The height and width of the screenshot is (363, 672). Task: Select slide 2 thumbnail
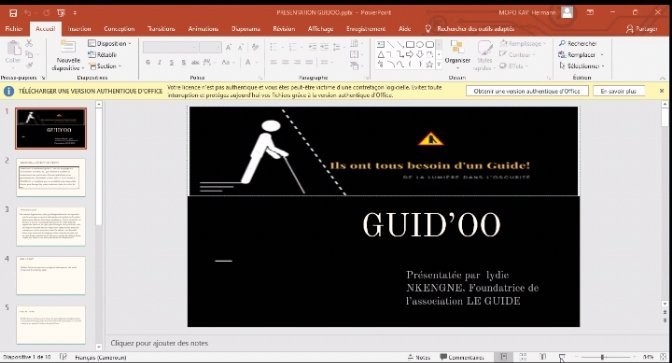[51, 177]
